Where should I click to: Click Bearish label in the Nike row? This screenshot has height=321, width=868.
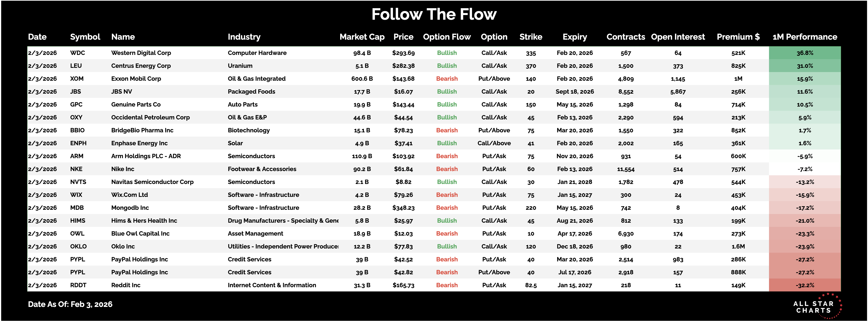pyautogui.click(x=447, y=169)
